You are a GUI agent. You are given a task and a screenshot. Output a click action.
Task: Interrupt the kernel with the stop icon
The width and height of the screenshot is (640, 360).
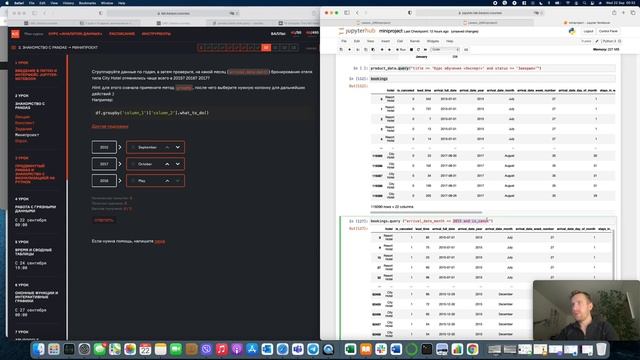411,49
